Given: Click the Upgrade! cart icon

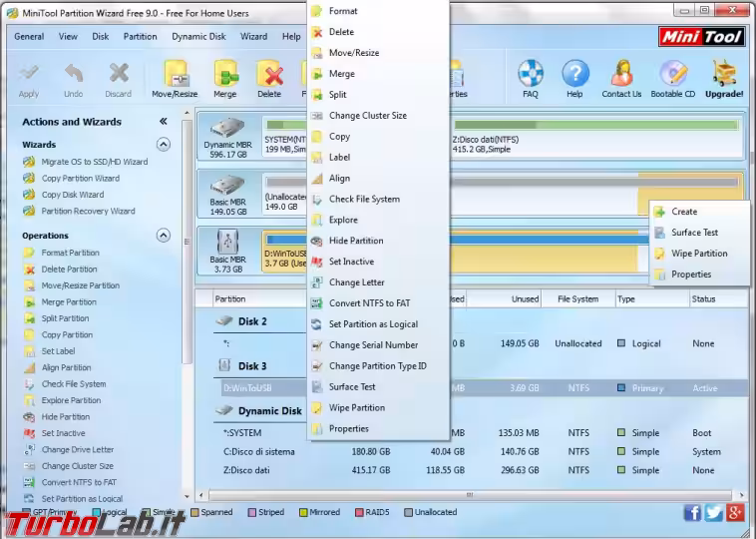Looking at the screenshot, I should coord(724,73).
